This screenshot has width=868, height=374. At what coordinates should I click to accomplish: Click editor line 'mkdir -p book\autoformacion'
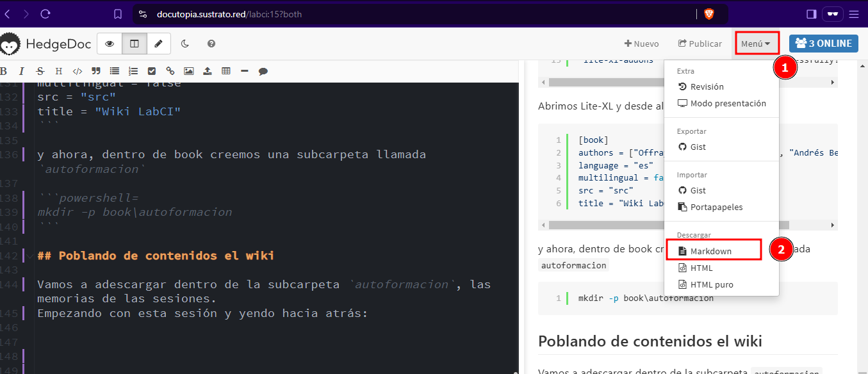click(135, 212)
